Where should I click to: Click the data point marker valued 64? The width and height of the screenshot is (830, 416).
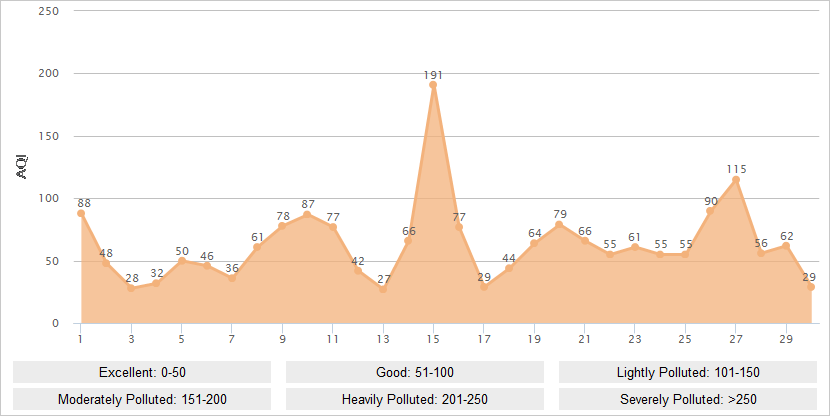click(534, 243)
